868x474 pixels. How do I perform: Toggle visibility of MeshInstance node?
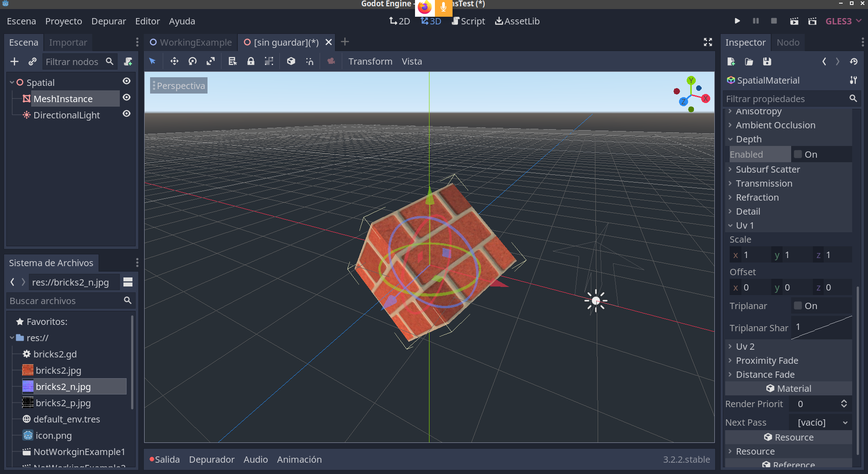pyautogui.click(x=127, y=98)
